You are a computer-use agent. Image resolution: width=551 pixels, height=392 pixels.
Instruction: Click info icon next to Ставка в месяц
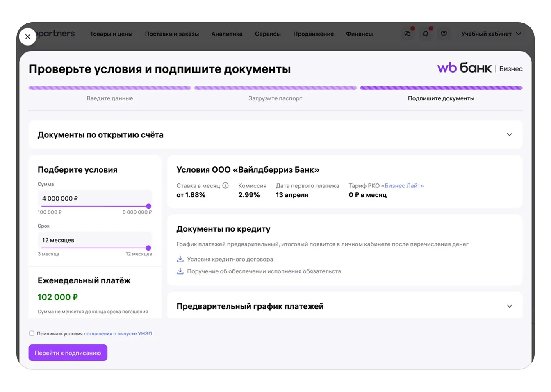tap(225, 185)
